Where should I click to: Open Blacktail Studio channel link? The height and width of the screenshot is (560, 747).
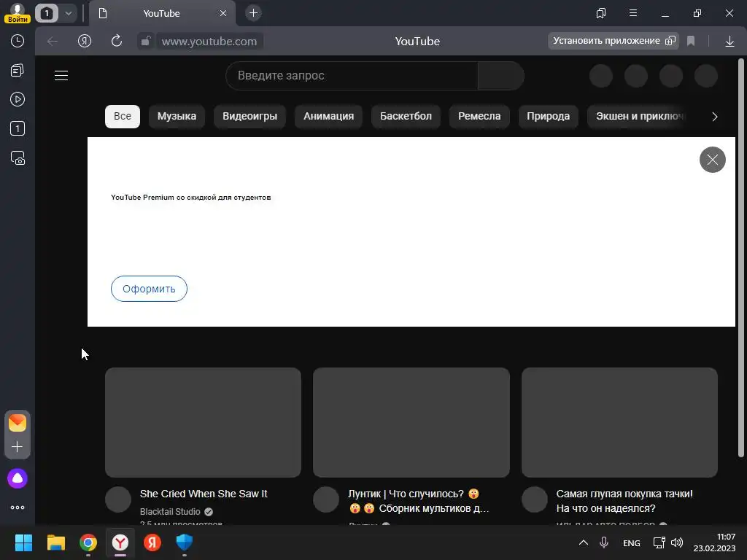point(170,512)
